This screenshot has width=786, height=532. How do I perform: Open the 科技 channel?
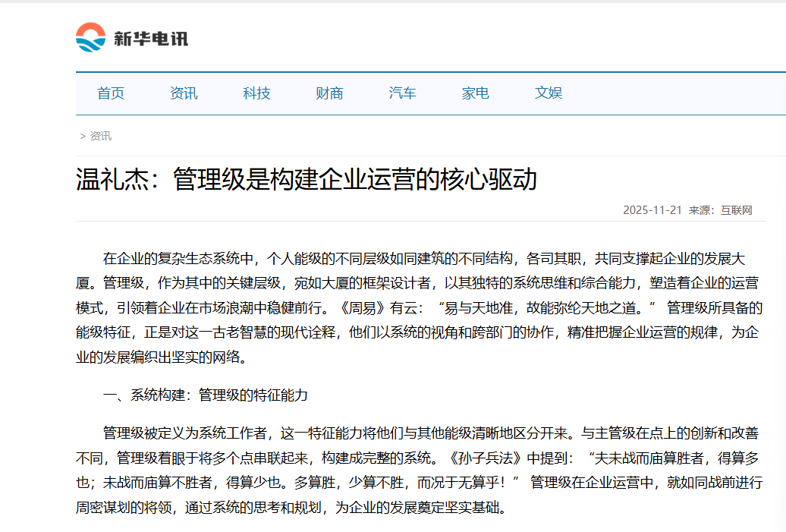pos(256,93)
